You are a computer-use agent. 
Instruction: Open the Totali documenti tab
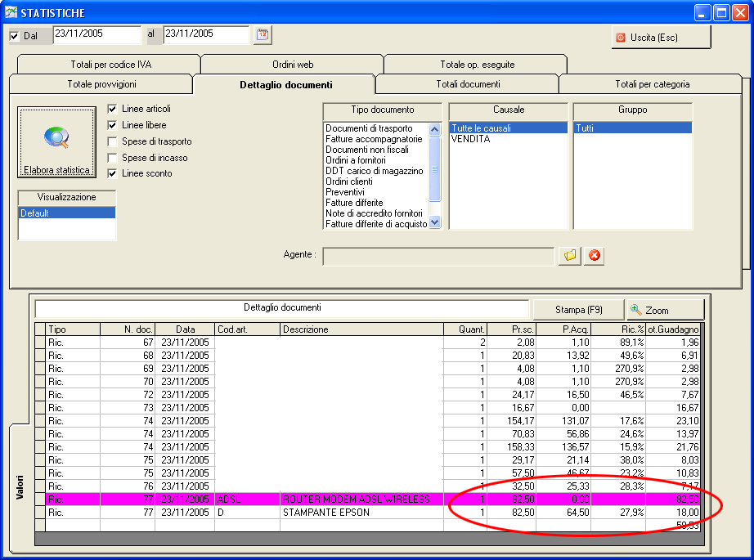(468, 84)
